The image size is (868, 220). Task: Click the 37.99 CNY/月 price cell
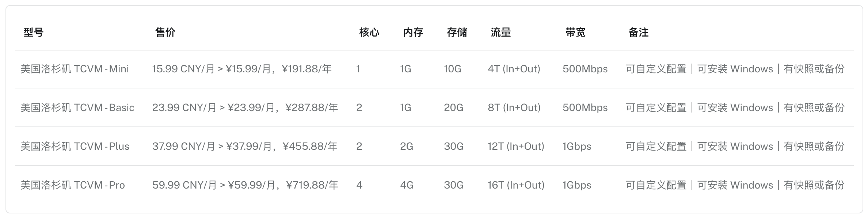(245, 147)
